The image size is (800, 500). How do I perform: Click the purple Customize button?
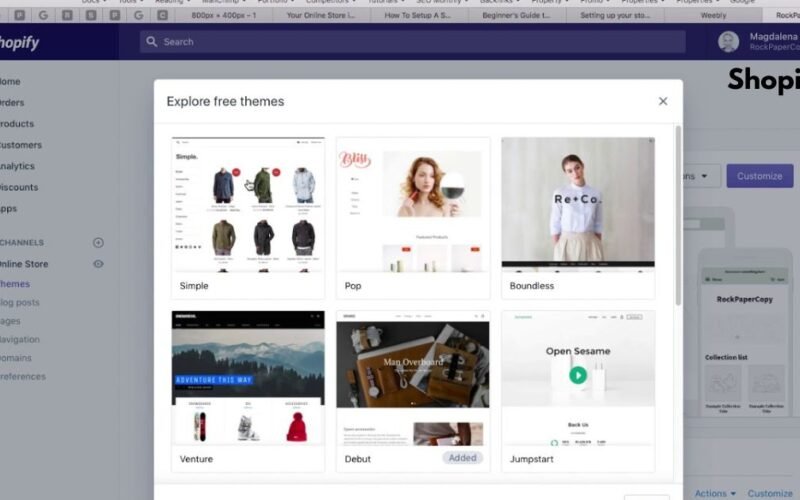tap(760, 176)
